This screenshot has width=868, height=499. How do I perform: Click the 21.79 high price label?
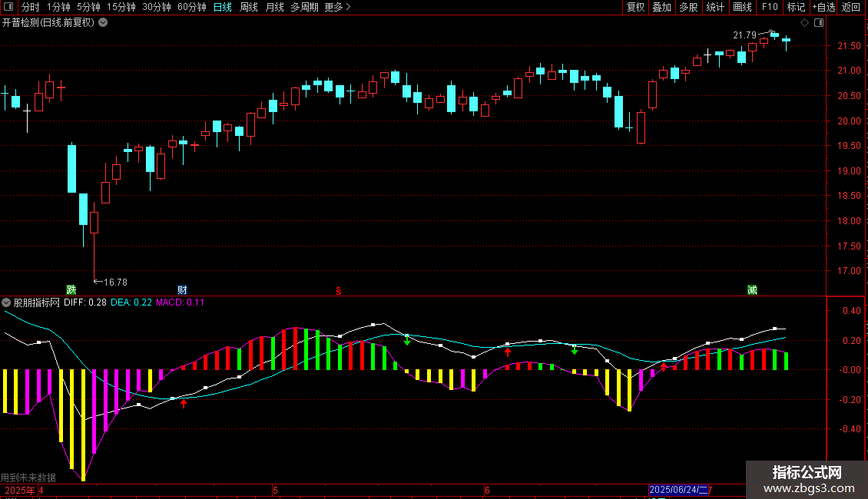pos(744,35)
